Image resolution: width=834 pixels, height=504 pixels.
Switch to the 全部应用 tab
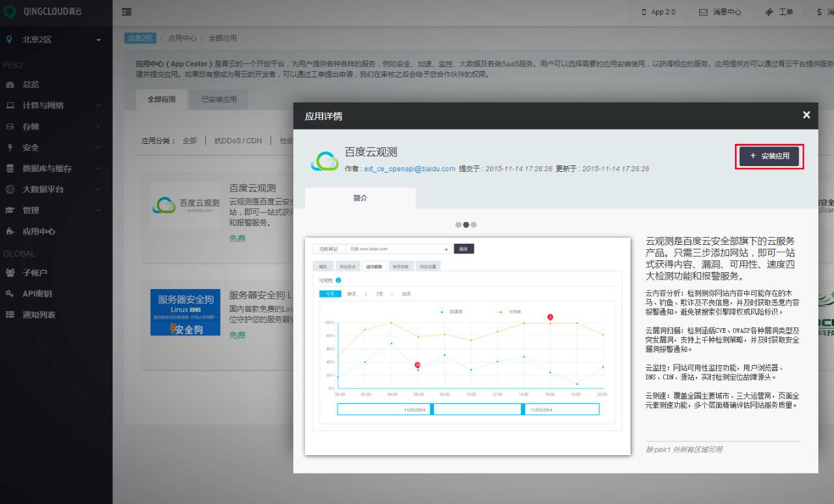coord(162,100)
